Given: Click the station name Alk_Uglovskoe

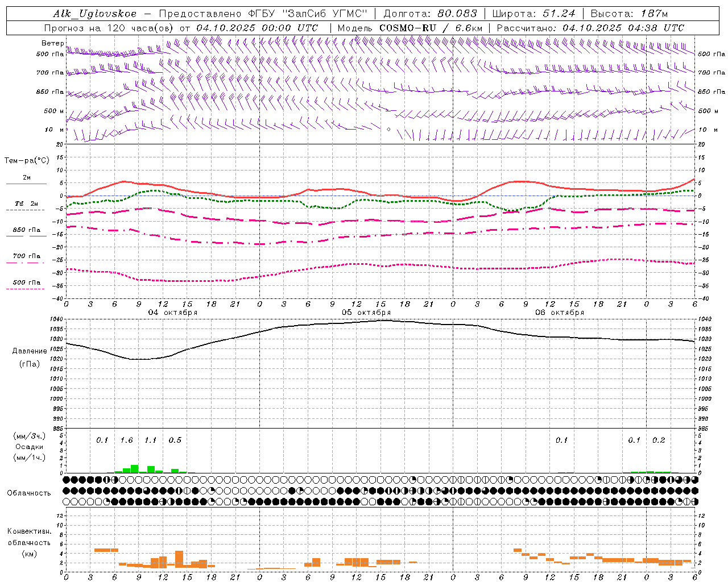Looking at the screenshot, I should pyautogui.click(x=95, y=14).
